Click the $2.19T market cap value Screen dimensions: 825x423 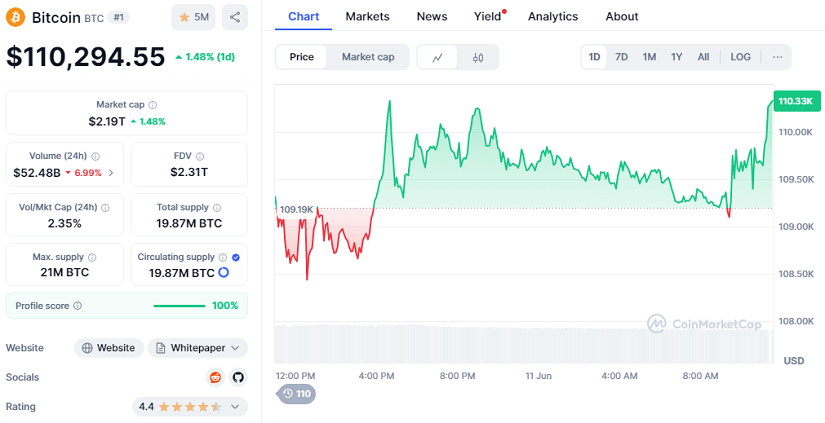point(107,122)
